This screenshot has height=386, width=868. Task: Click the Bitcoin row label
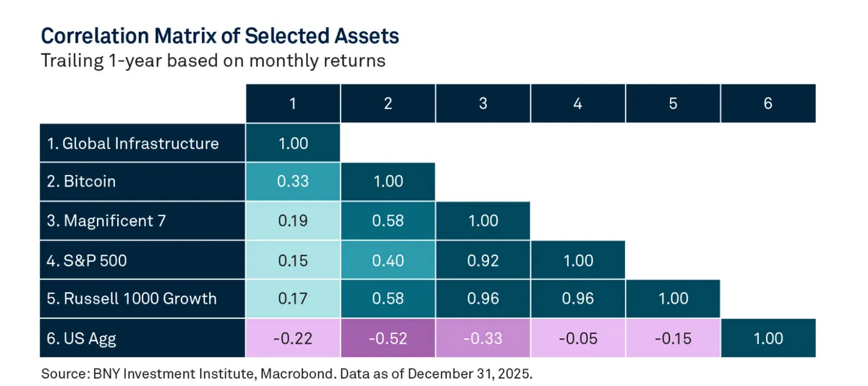click(81, 181)
